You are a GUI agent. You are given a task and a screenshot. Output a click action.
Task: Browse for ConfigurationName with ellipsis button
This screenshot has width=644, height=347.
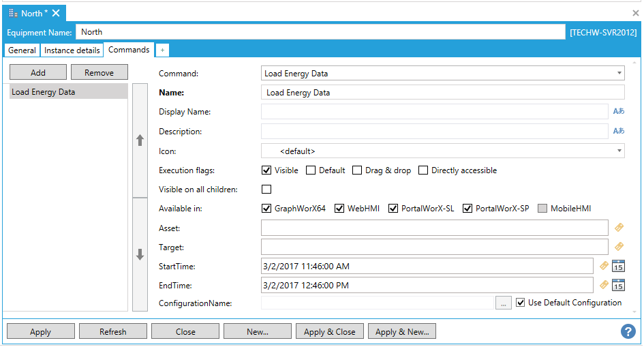coord(504,303)
